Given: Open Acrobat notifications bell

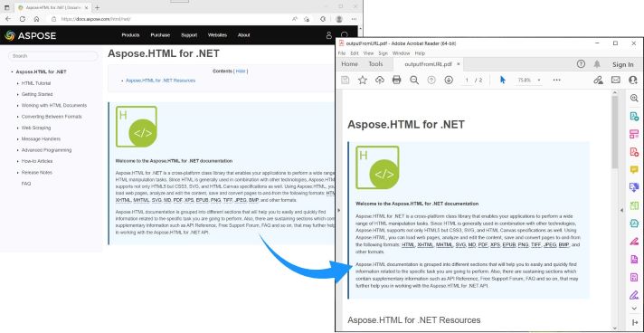Looking at the screenshot, I should coord(597,64).
